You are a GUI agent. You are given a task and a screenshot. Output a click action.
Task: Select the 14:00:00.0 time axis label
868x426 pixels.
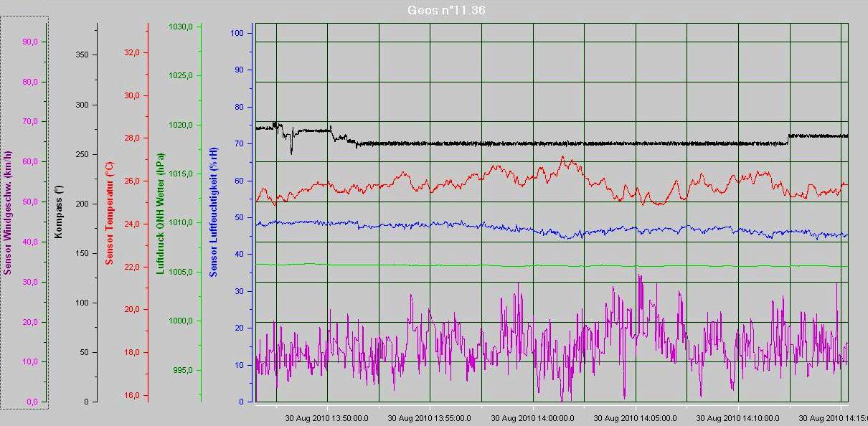[533, 417]
